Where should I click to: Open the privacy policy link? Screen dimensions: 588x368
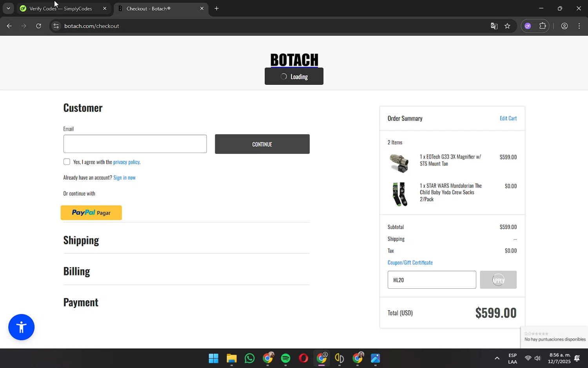click(127, 162)
